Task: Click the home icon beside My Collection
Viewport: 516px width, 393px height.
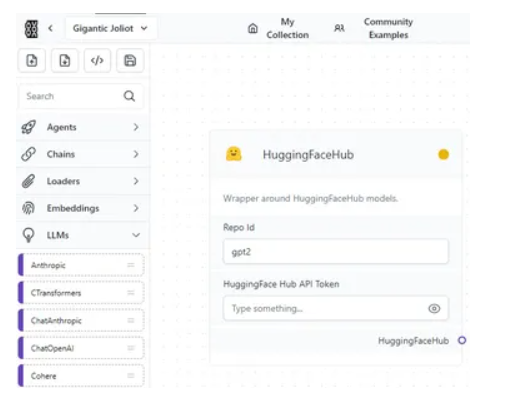Action: (x=253, y=28)
